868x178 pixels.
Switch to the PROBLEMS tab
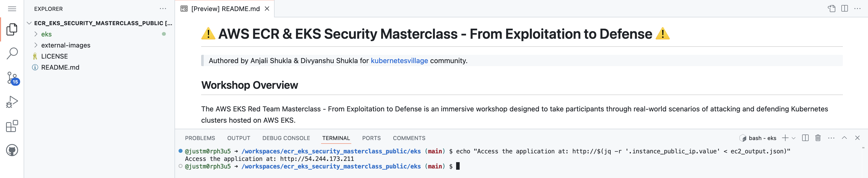point(200,138)
